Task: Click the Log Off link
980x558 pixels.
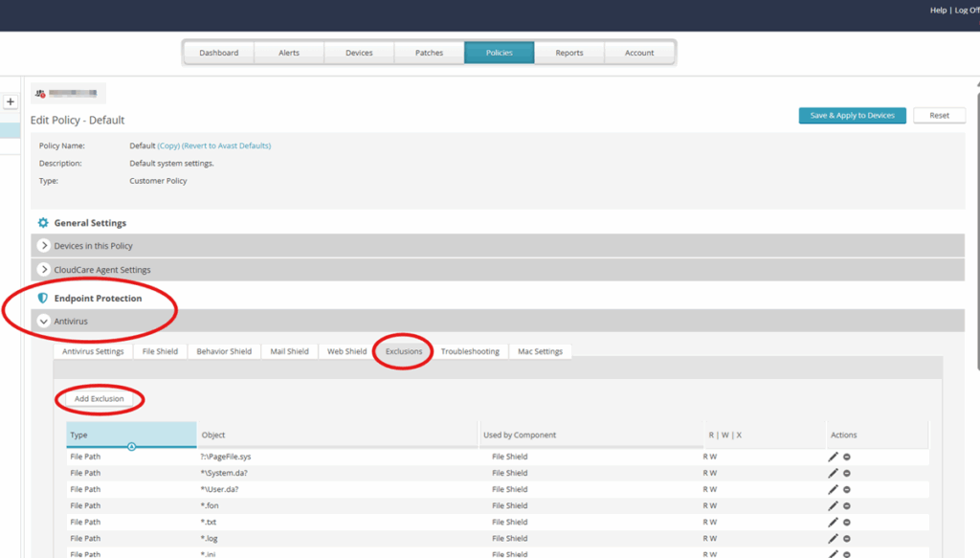Action: click(x=967, y=10)
